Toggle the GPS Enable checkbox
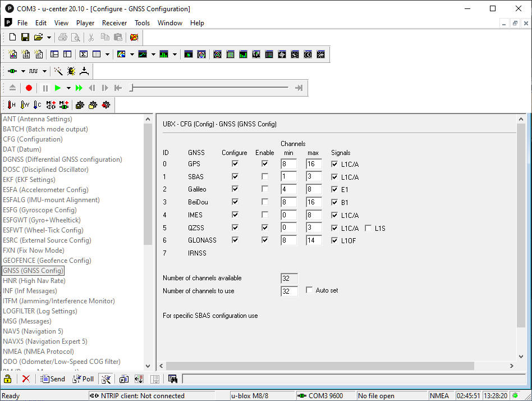532x401 pixels. pyautogui.click(x=265, y=163)
